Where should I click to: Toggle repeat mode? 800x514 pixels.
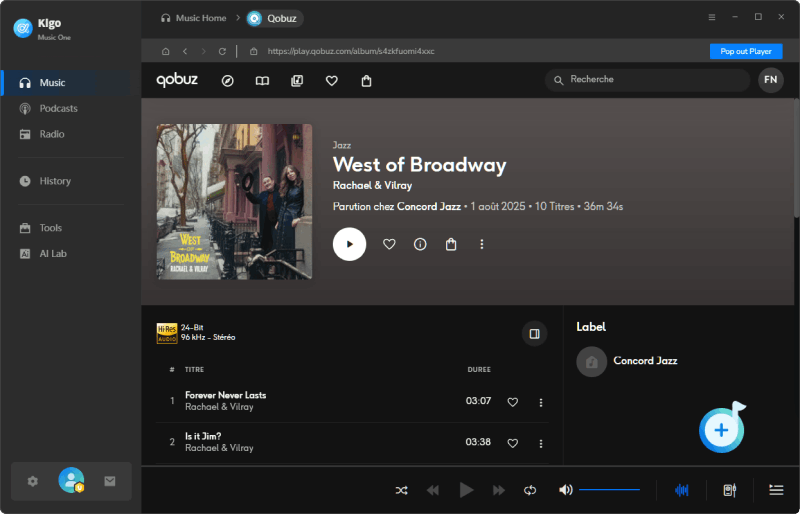click(x=530, y=491)
